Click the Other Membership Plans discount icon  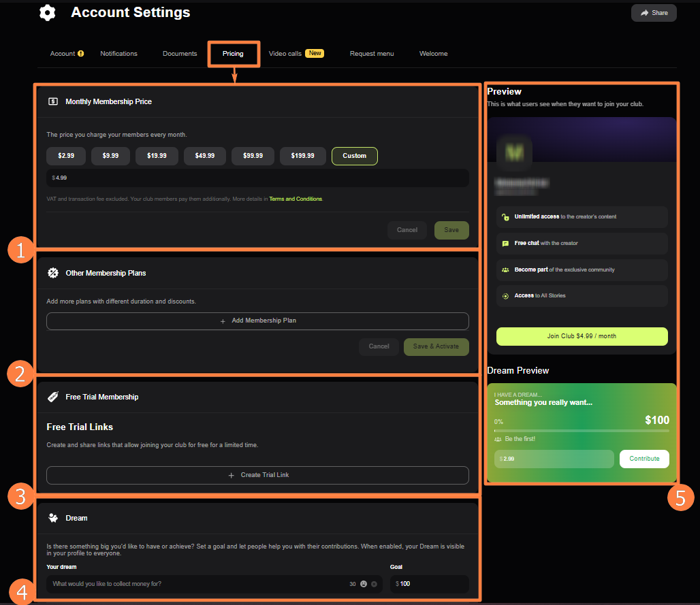tap(53, 273)
